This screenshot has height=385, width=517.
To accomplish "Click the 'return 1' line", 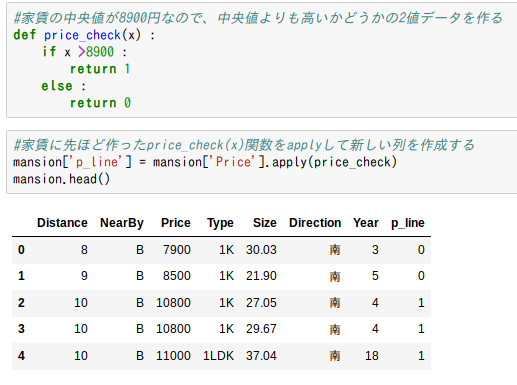I will (x=100, y=69).
